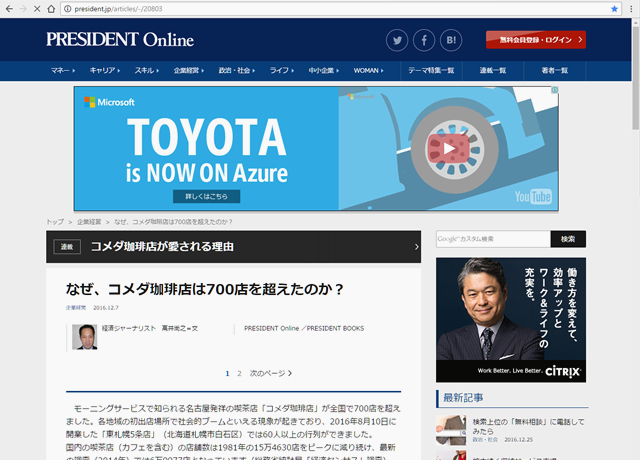Open the Facebook circle icon in header
640x460 pixels.
[424, 40]
